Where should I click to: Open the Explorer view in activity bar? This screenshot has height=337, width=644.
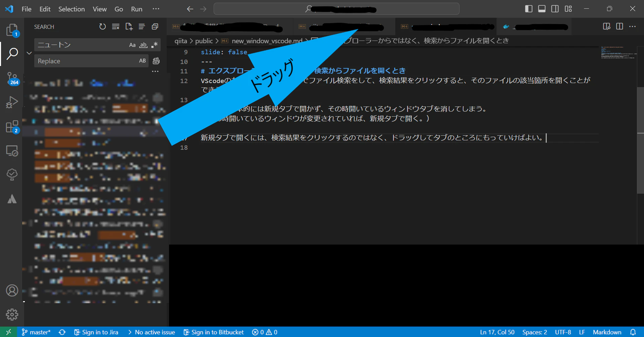[12, 30]
